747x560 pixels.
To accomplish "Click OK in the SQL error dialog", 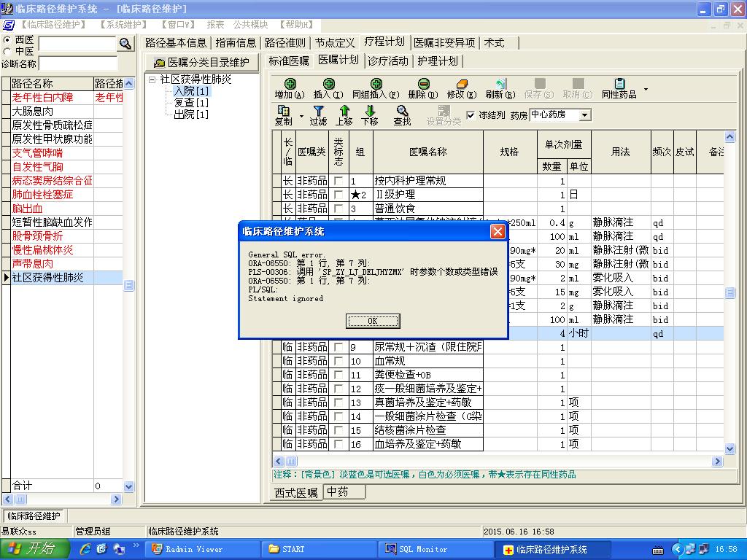I will point(373,321).
